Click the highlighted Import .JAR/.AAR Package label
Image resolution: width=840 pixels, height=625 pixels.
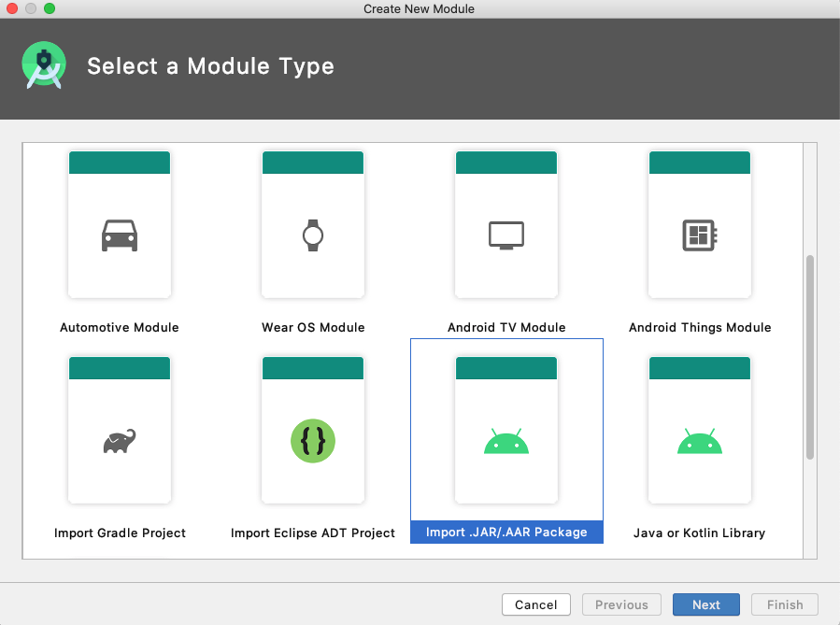click(506, 532)
